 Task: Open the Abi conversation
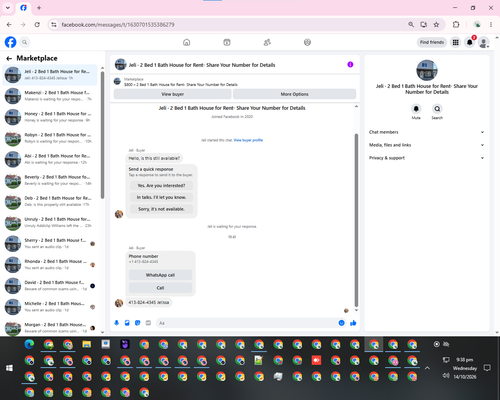pos(50,159)
